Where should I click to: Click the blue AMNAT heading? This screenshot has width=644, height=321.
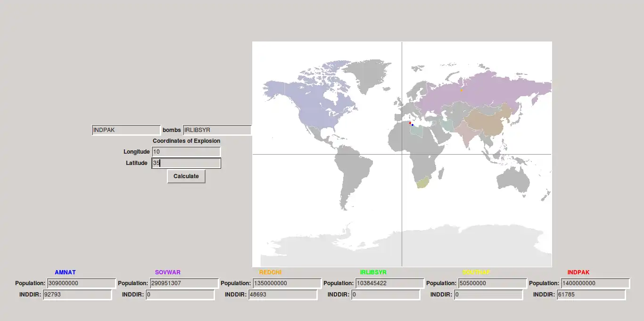click(x=65, y=272)
